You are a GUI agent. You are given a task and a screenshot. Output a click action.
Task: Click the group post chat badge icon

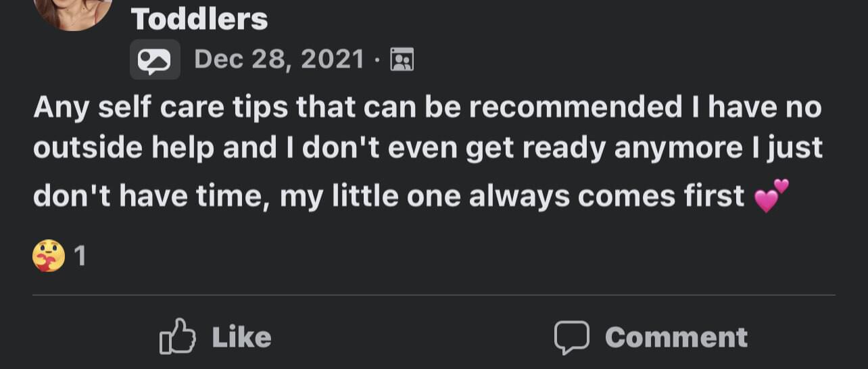click(155, 60)
